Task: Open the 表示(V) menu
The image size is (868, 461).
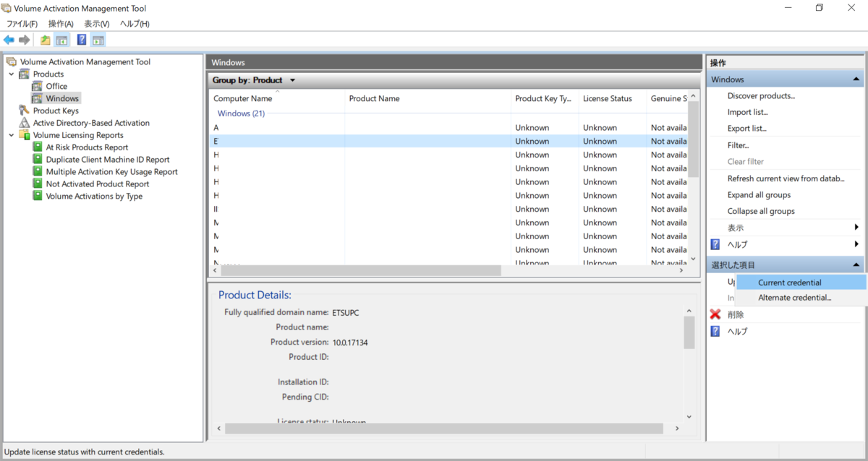Action: coord(97,24)
